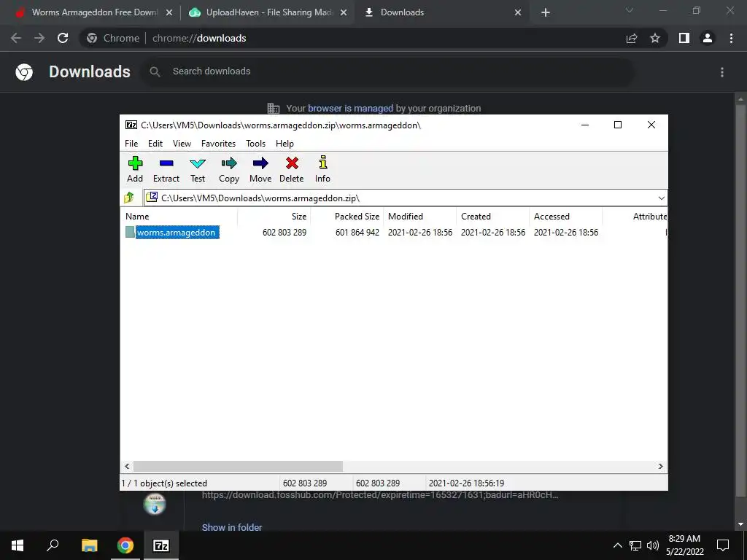Viewport: 747px width, 560px height.
Task: Click the 602 803 289 size cell
Action: tap(285, 233)
